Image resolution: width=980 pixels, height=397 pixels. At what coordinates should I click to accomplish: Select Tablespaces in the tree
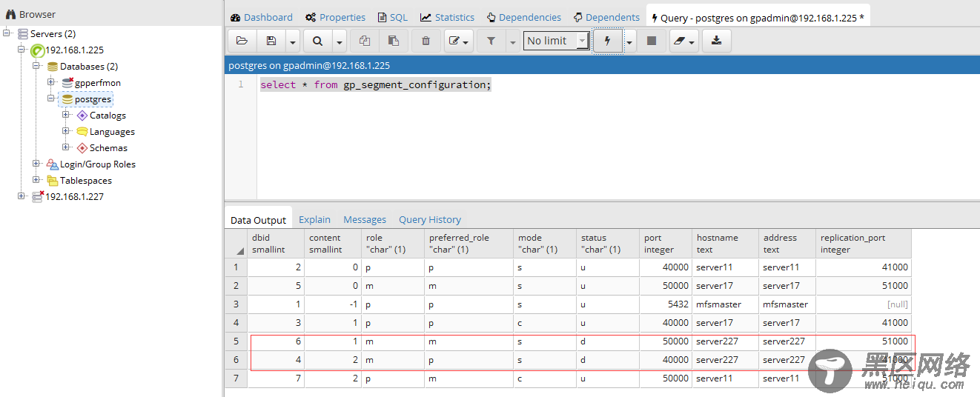tap(86, 181)
